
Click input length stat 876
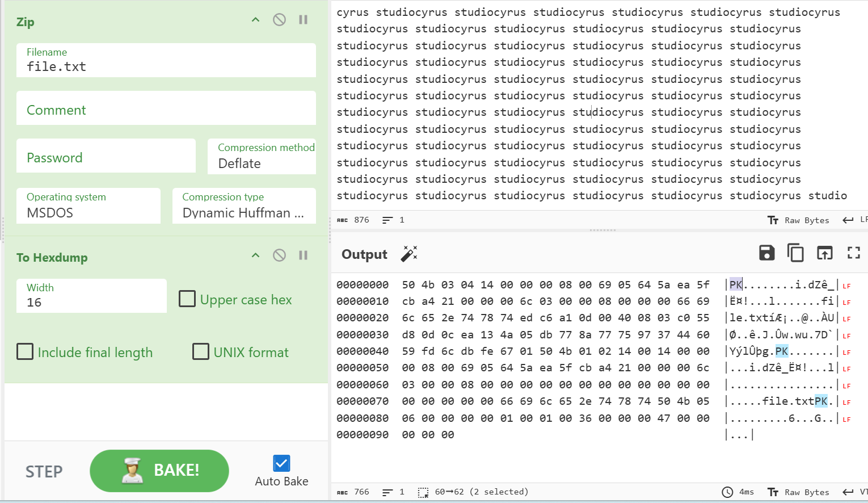pyautogui.click(x=353, y=220)
